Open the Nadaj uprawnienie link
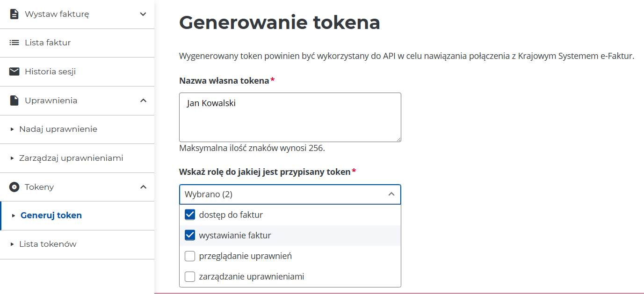This screenshot has height=294, width=644. point(58,129)
